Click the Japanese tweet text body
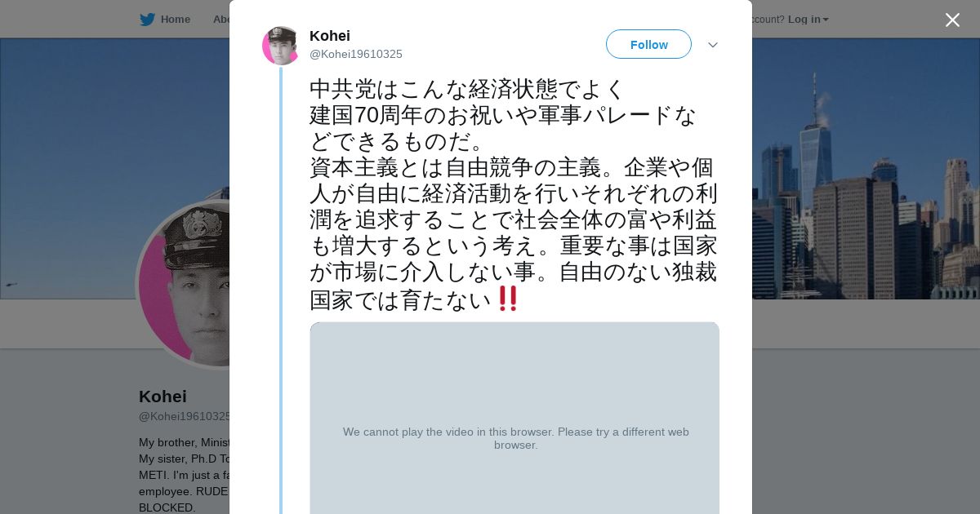This screenshot has height=514, width=980. pos(513,194)
